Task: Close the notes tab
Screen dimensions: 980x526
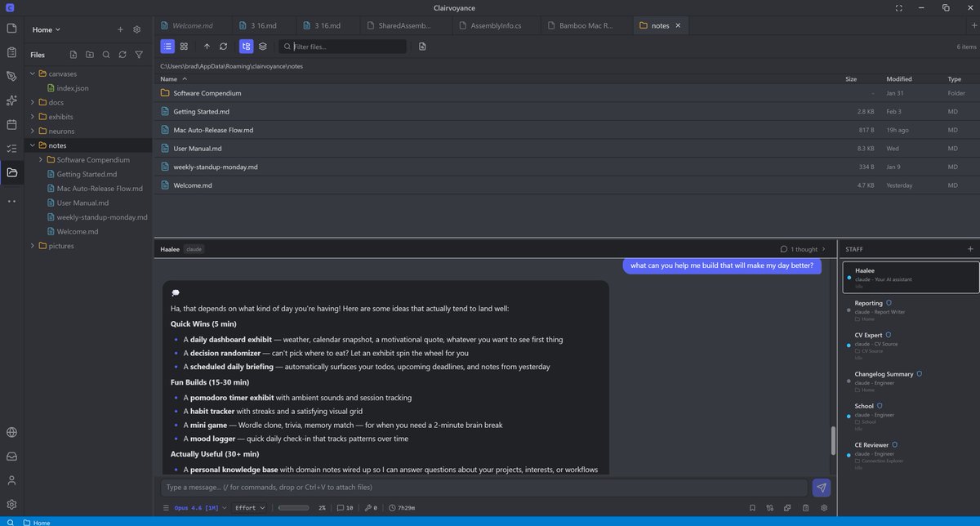Action: tap(678, 25)
